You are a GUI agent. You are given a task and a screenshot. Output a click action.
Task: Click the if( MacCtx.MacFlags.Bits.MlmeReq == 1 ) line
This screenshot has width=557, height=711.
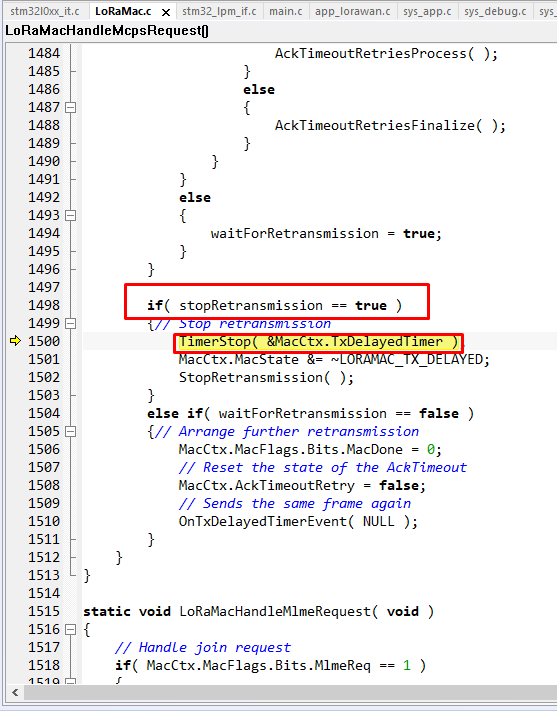click(x=270, y=665)
